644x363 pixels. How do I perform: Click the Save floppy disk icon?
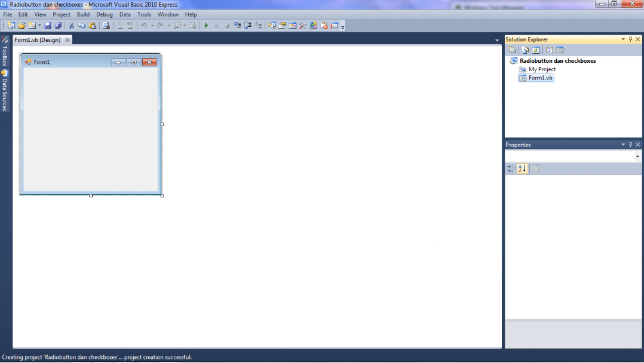48,26
